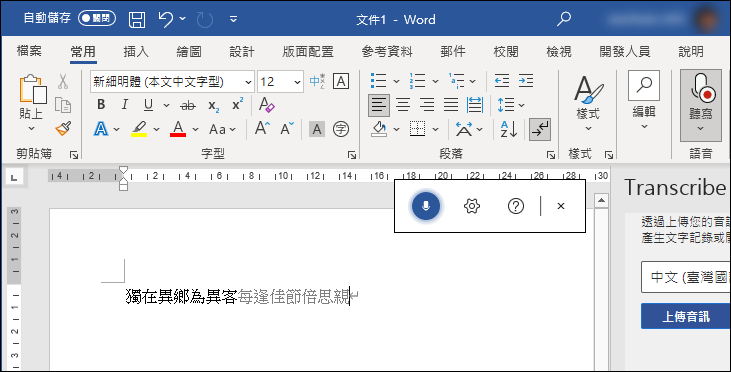
Task: Apply superscript formatting
Action: (238, 104)
